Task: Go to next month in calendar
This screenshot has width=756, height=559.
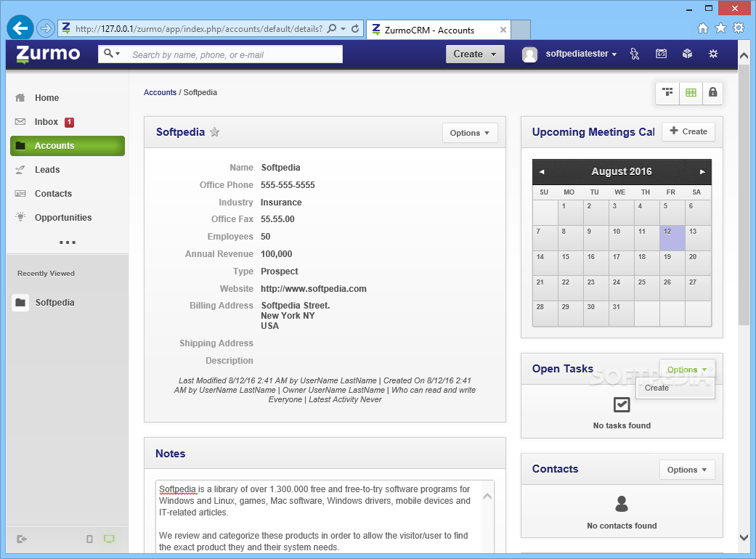Action: point(702,172)
